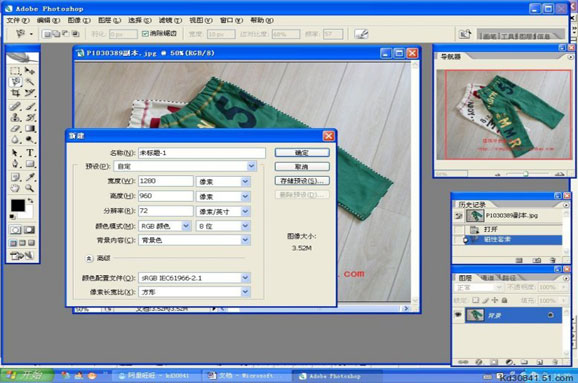
Task: Switch to the Channels tab in Layers palette
Action: [488, 278]
